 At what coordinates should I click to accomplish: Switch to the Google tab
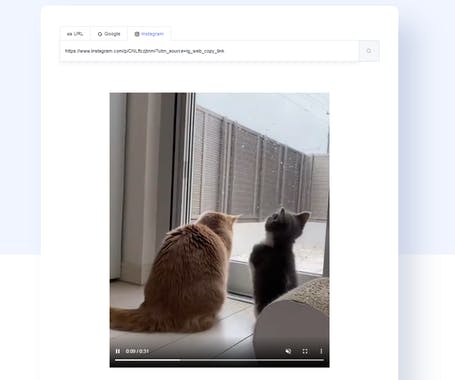point(109,34)
